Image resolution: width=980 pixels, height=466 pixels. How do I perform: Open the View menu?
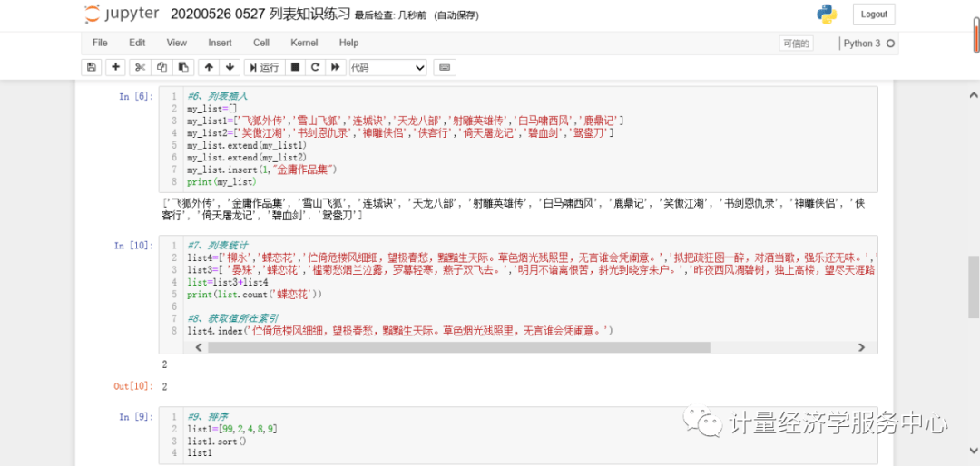tap(176, 44)
